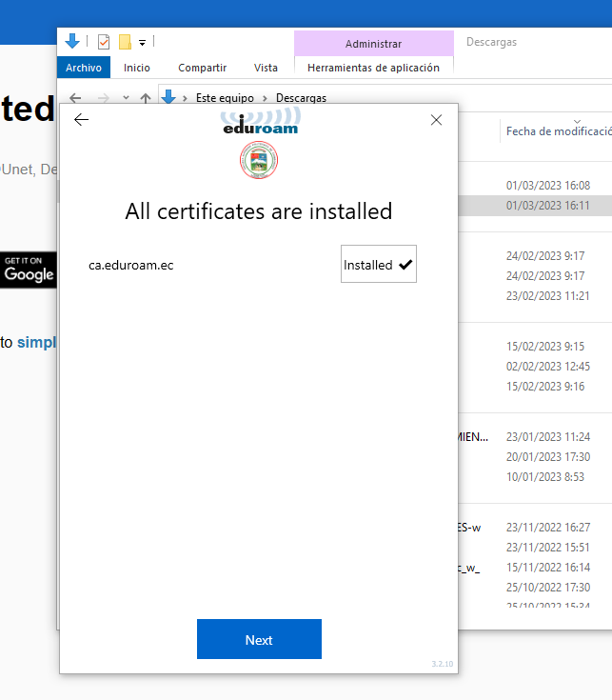Select the file dated 25/10/2022 17:30
This screenshot has height=700, width=612.
[x=548, y=588]
